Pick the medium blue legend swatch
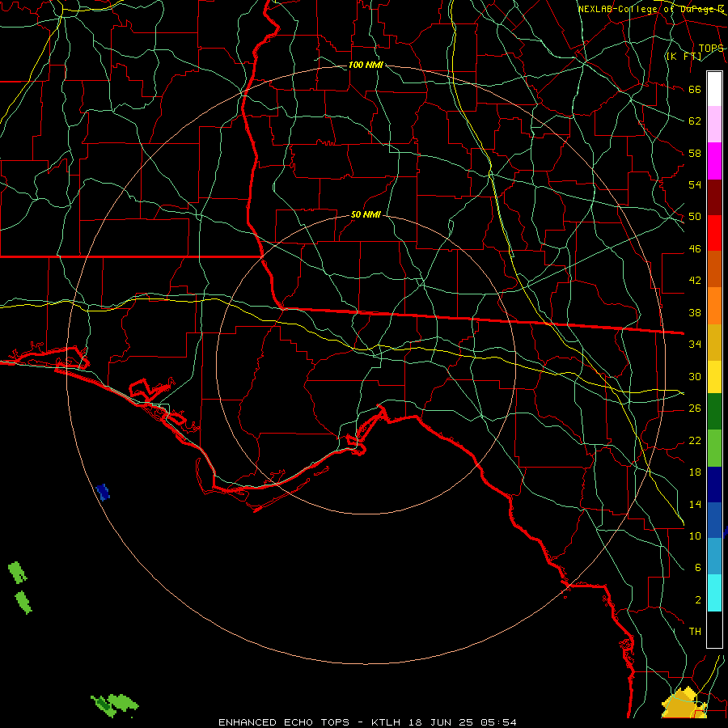The image size is (728, 728). tap(714, 520)
